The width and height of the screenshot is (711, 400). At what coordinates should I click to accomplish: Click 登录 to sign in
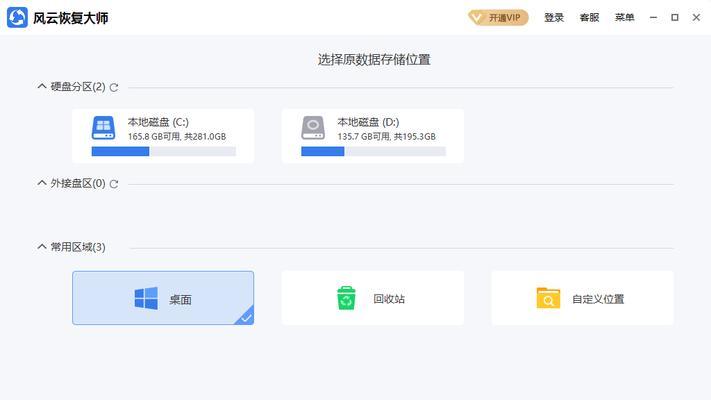tap(554, 18)
